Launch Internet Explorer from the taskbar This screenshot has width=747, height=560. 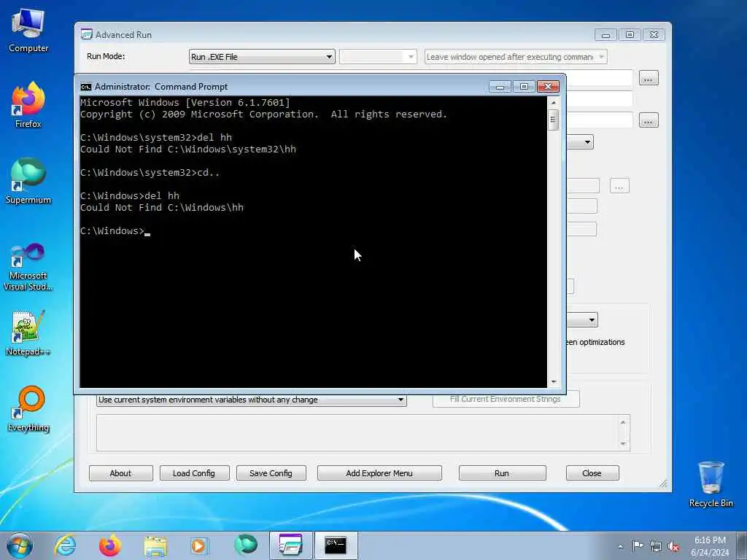[x=65, y=545]
